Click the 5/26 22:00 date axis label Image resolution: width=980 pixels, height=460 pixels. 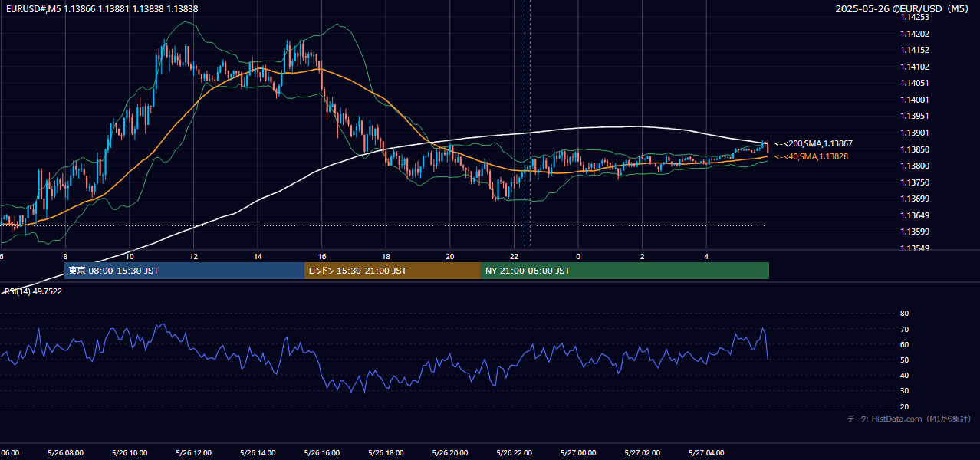[x=514, y=452]
